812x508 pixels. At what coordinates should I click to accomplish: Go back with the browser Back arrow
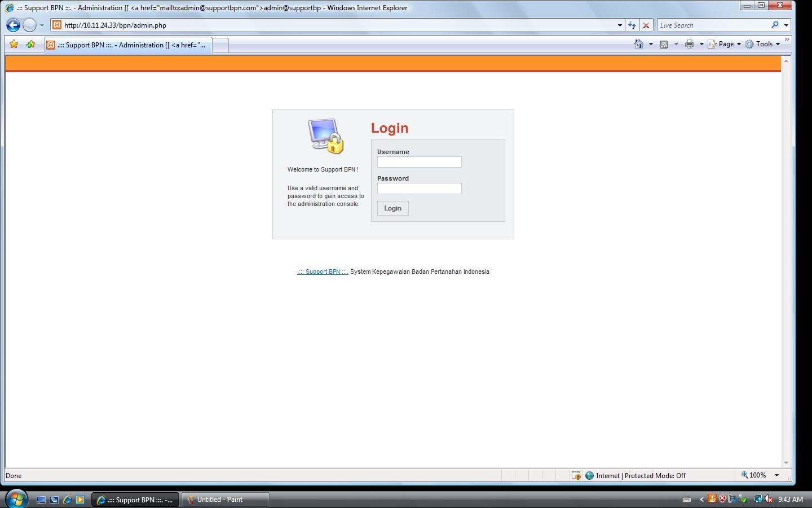tap(13, 25)
